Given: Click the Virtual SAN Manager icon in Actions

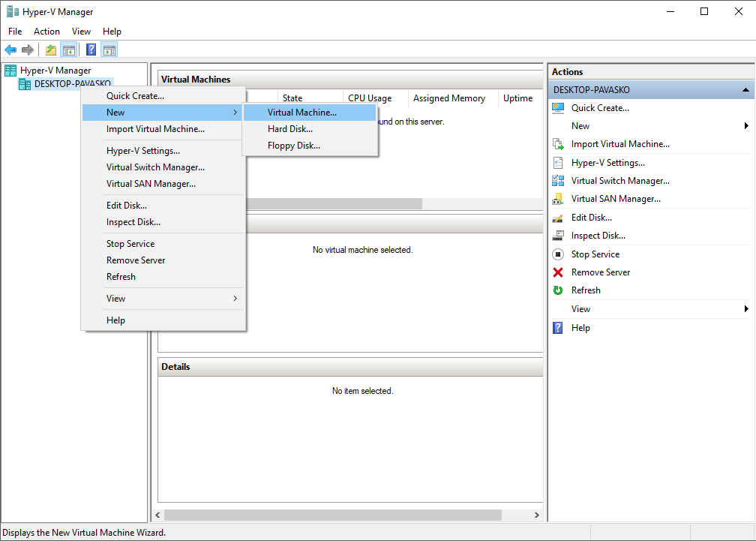Looking at the screenshot, I should click(x=558, y=199).
